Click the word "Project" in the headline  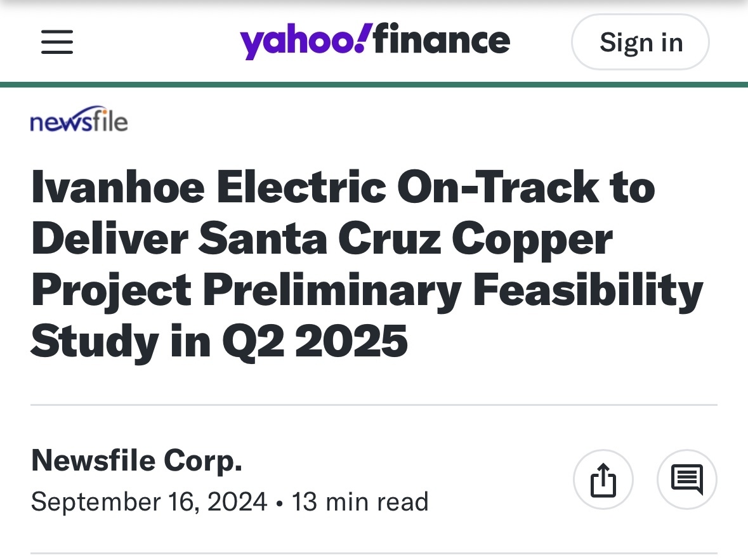click(x=111, y=290)
